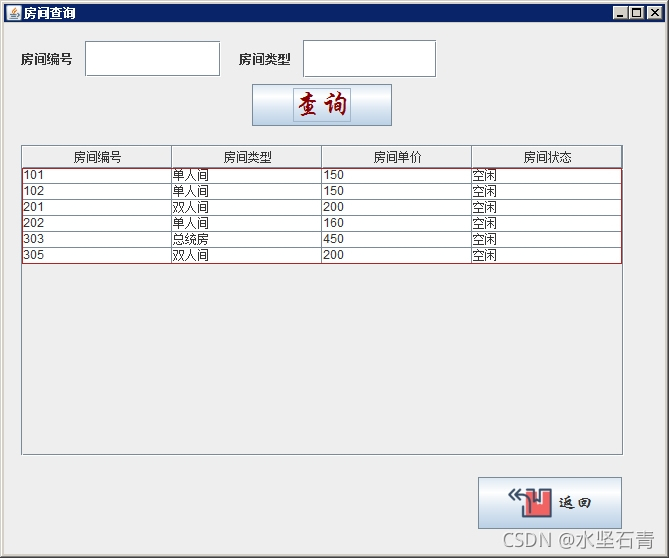Click 双人间 type cell of room 305

(x=247, y=256)
